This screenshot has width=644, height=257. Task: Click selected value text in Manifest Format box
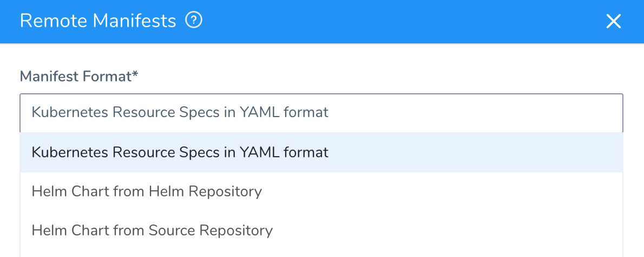[x=180, y=113]
